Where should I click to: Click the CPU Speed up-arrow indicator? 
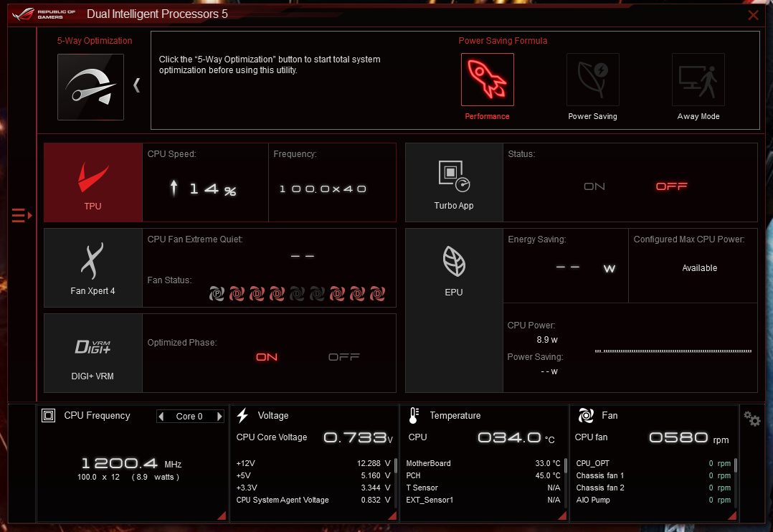pos(174,189)
